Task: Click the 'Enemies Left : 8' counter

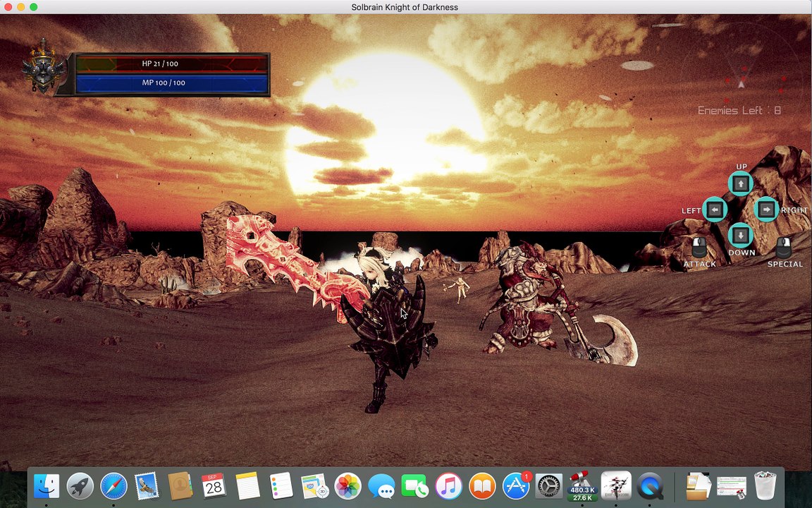Action: [739, 110]
